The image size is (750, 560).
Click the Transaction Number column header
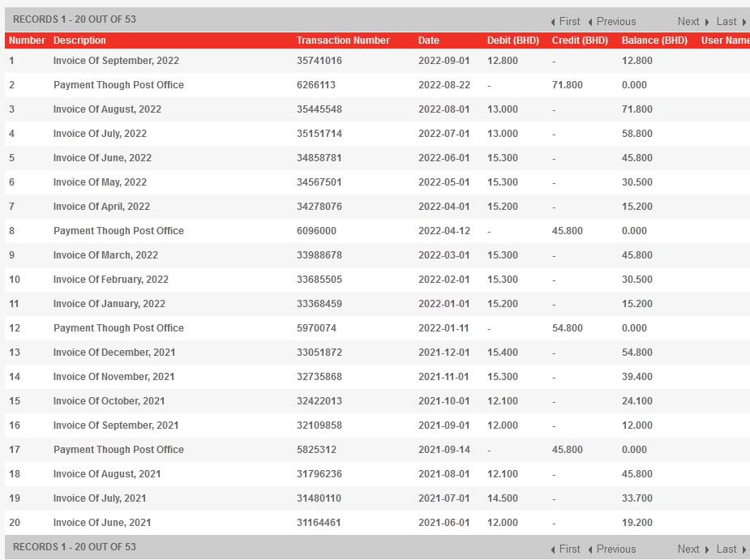point(343,41)
